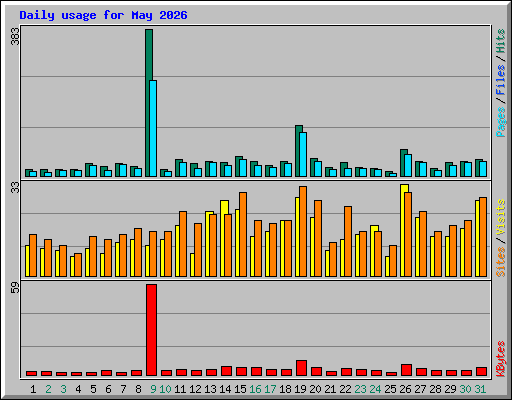Select day label 15 on the axis
The image size is (512, 400).
240,389
